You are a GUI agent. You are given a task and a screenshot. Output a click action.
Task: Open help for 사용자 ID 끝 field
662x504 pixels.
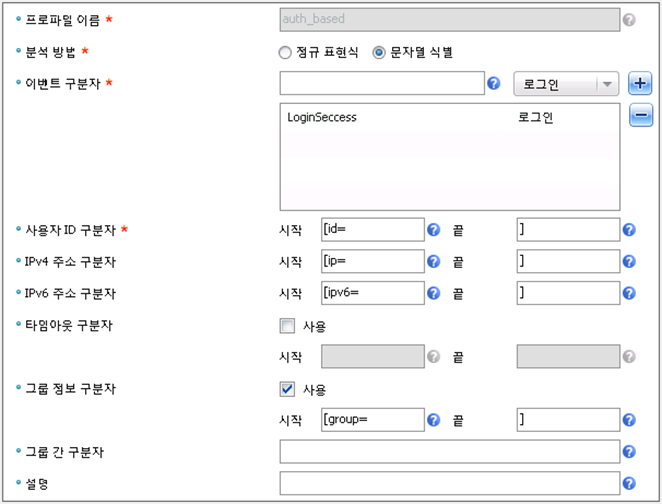point(629,230)
